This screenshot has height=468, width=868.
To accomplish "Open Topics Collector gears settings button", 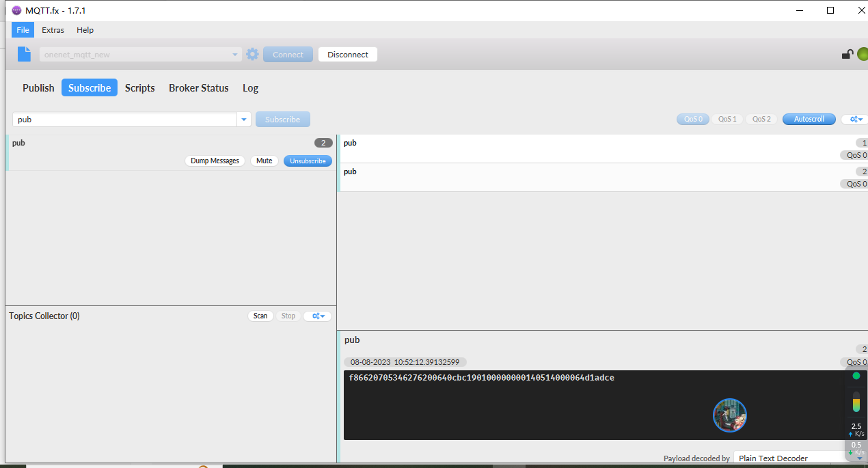I will (x=318, y=316).
